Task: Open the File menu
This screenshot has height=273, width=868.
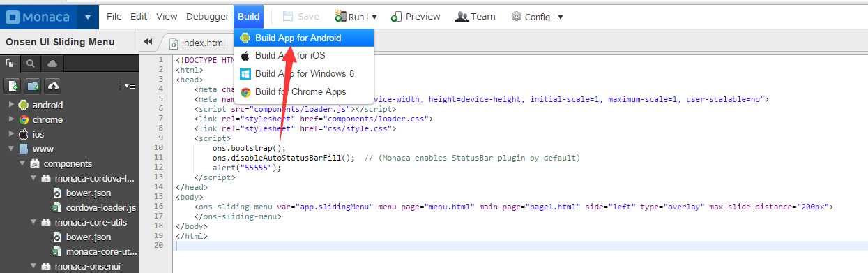Action: 114,16
